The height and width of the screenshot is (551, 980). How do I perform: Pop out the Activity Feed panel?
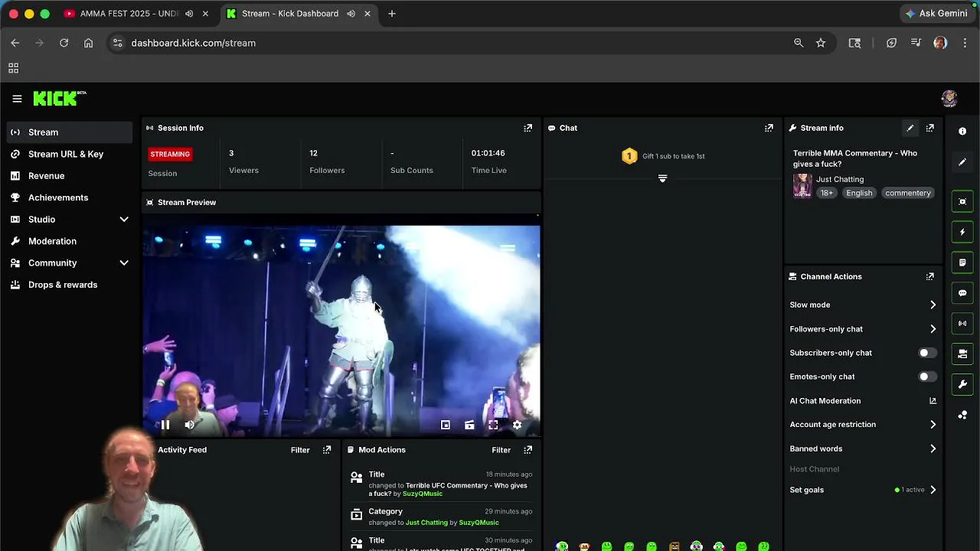click(x=327, y=450)
